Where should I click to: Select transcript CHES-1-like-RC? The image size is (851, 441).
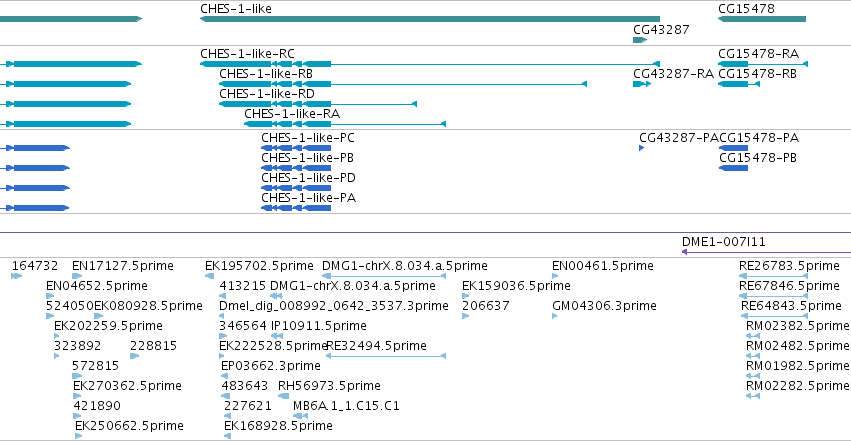click(x=430, y=64)
